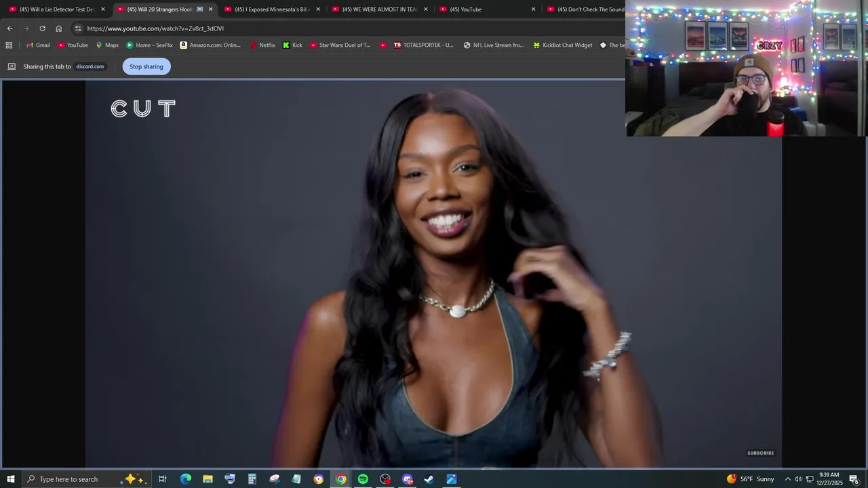Click the tab sharing indicator on active tab

pos(200,9)
